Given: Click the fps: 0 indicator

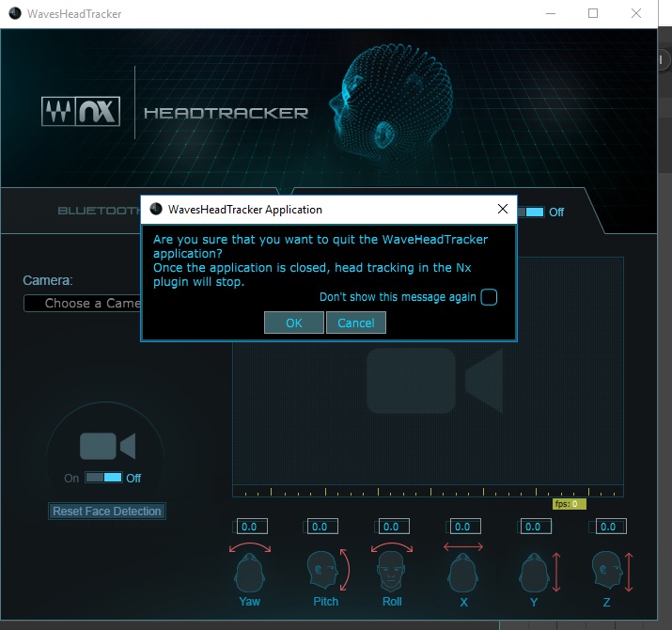Looking at the screenshot, I should click(x=569, y=504).
